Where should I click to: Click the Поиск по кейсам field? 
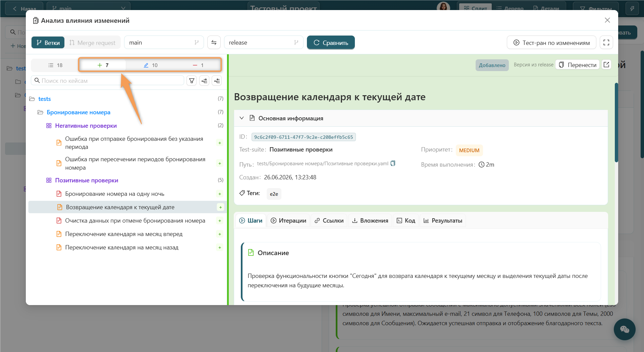(107, 80)
